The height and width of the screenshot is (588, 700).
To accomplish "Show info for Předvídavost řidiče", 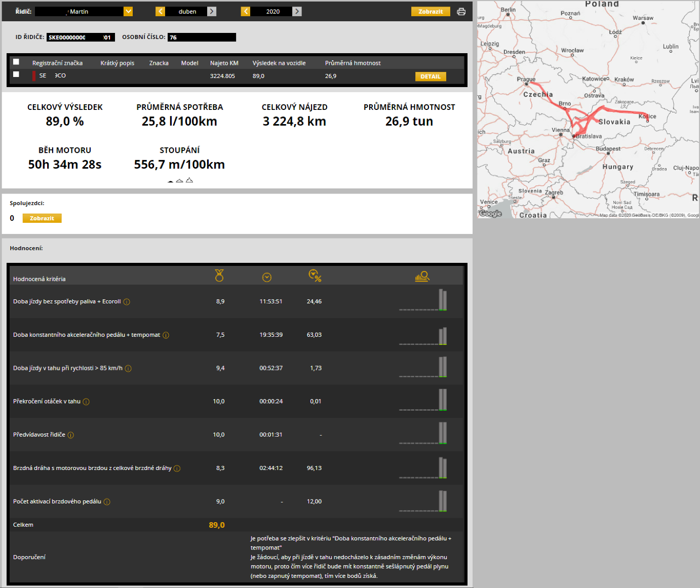I will pos(71,435).
